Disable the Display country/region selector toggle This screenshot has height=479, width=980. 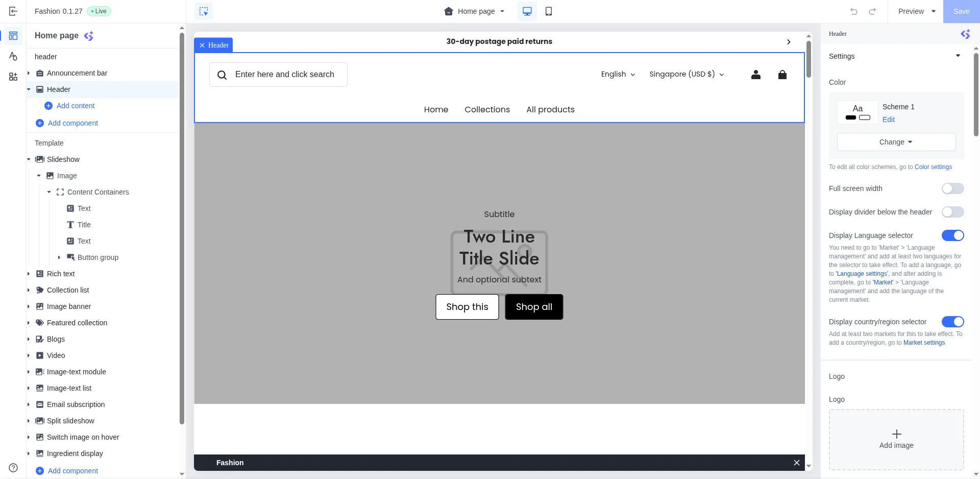tap(953, 322)
